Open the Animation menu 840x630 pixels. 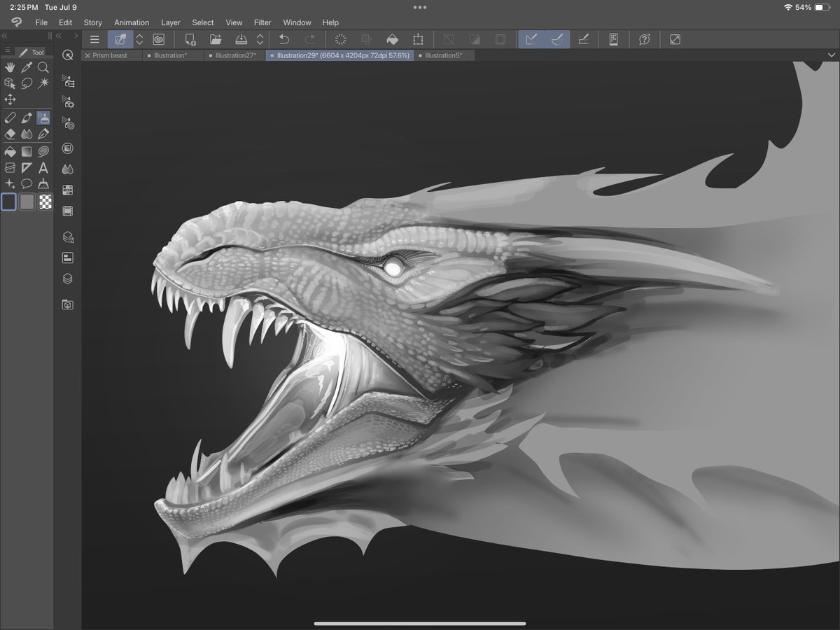pos(132,22)
